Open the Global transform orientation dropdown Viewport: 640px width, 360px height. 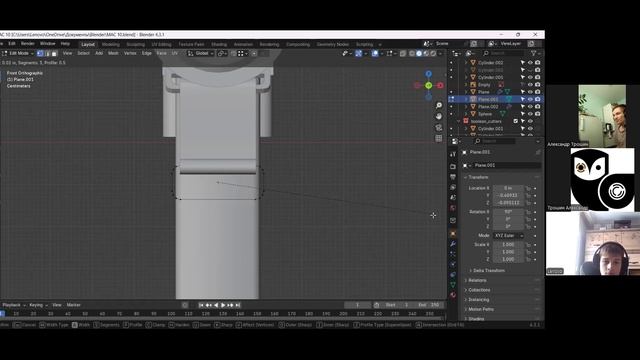201,53
